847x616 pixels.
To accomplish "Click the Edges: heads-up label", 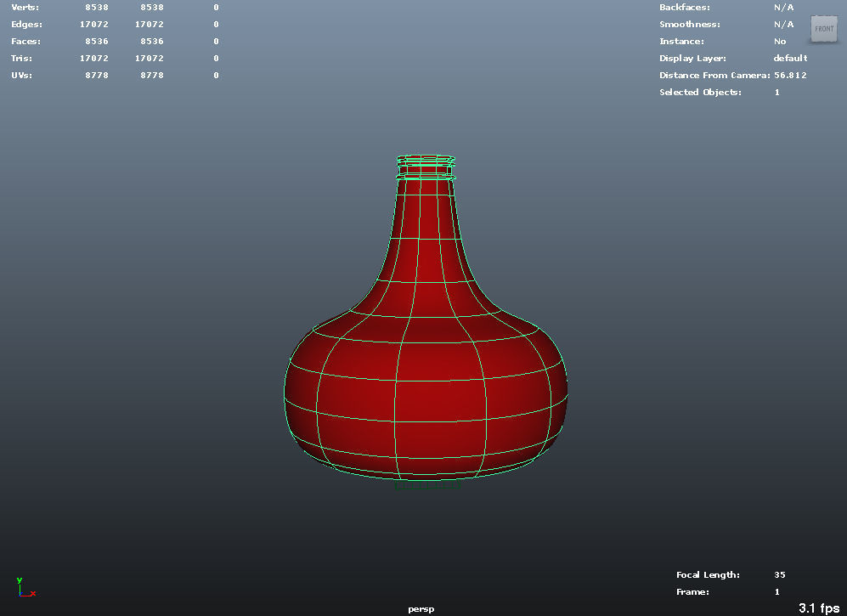I will pyautogui.click(x=26, y=25).
